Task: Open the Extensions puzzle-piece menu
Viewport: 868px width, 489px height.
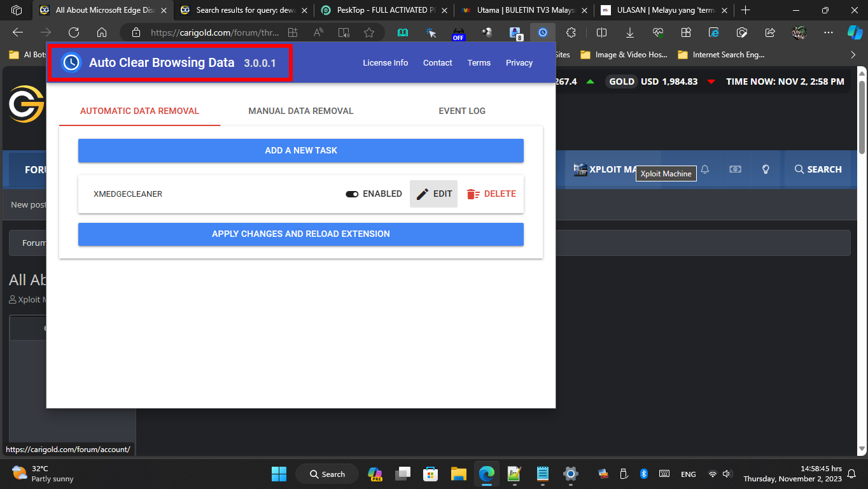Action: (x=571, y=32)
